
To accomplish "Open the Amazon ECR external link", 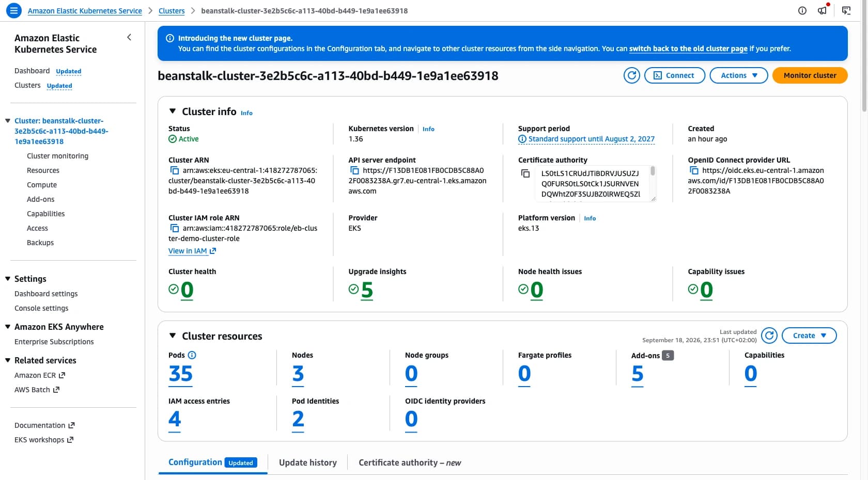I will [40, 375].
